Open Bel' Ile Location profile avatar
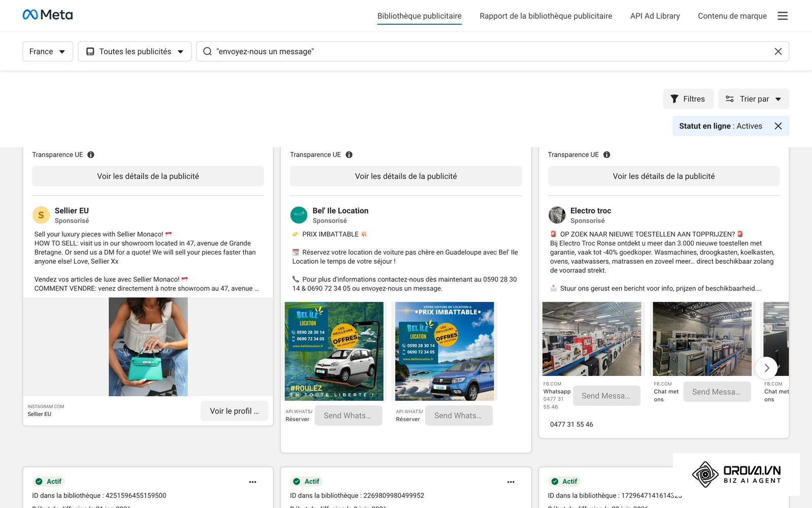This screenshot has width=812, height=508. pyautogui.click(x=299, y=215)
